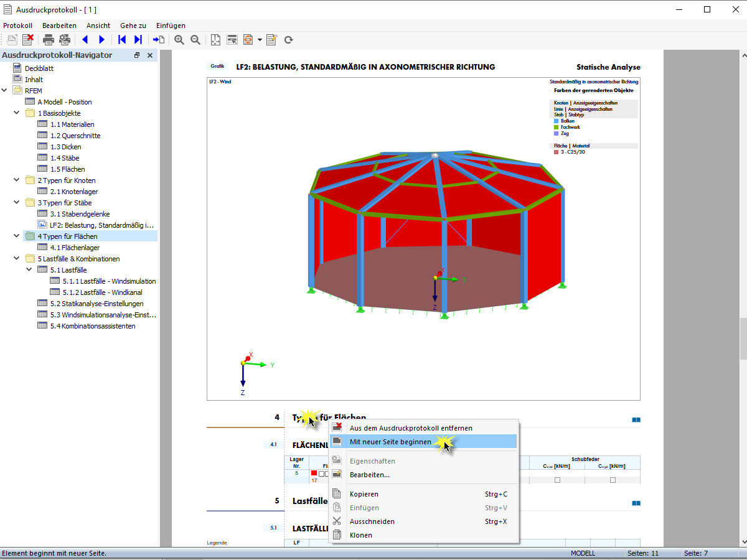This screenshot has height=560, width=747.
Task: Click the greyed-out open document icon in toolbar
Action: click(x=12, y=40)
